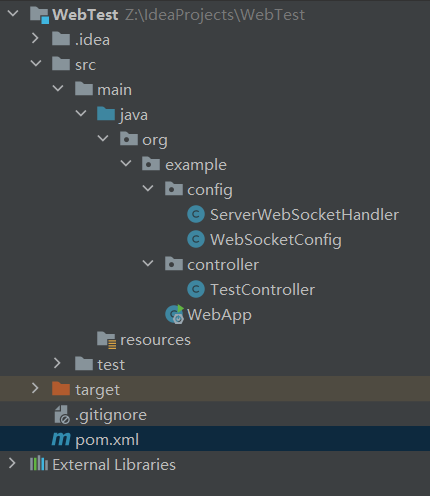This screenshot has width=430, height=496.
Task: Select the example package label
Action: point(196,165)
